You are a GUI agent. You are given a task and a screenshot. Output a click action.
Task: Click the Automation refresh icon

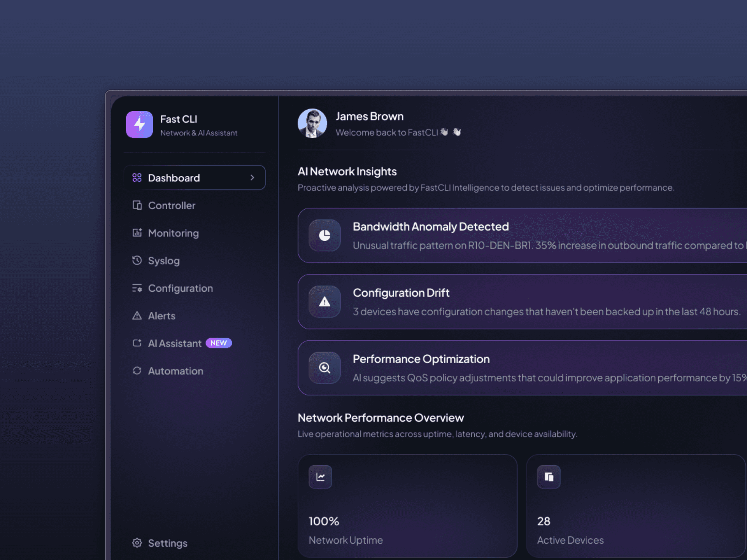point(137,371)
